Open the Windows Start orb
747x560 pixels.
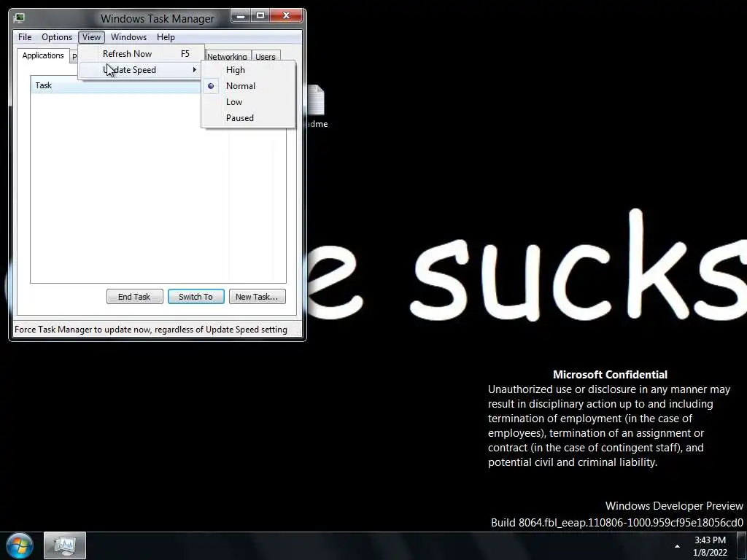coord(20,545)
